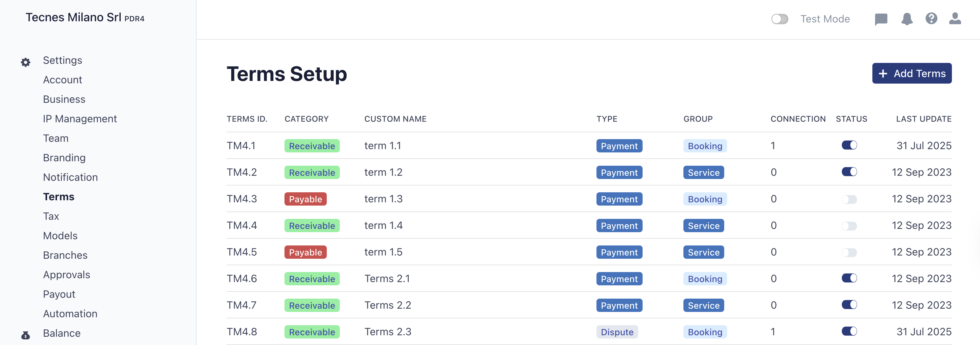Open the Tax settings page
This screenshot has width=980, height=345.
click(x=51, y=216)
